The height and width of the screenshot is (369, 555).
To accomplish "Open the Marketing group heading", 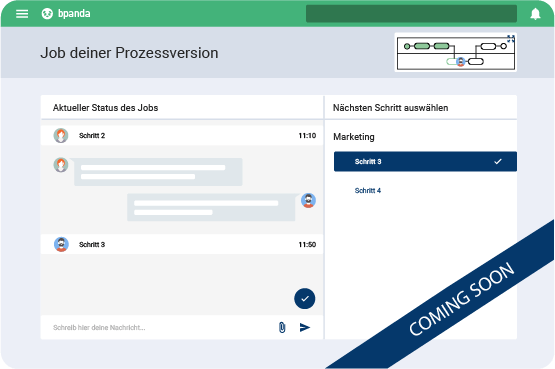I will [354, 137].
